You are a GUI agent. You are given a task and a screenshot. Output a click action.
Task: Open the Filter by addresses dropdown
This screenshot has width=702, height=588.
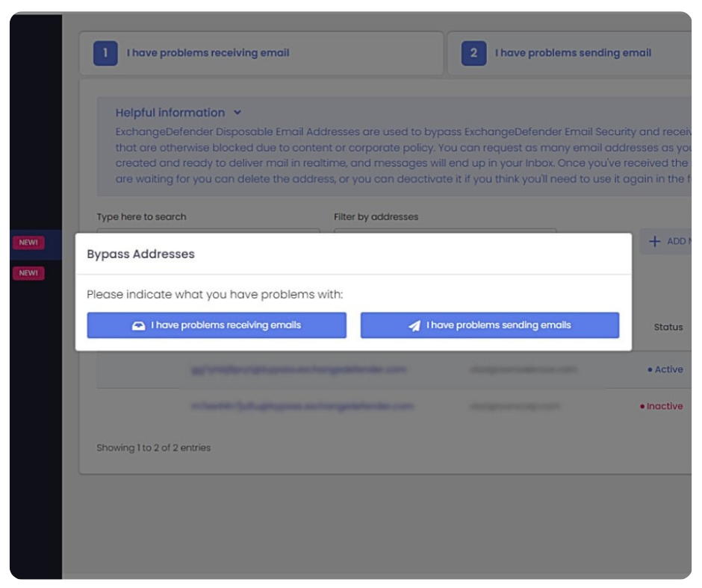click(444, 233)
